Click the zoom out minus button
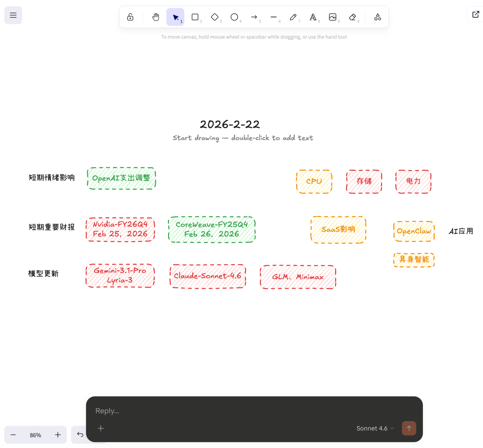483x448 pixels. 13,435
